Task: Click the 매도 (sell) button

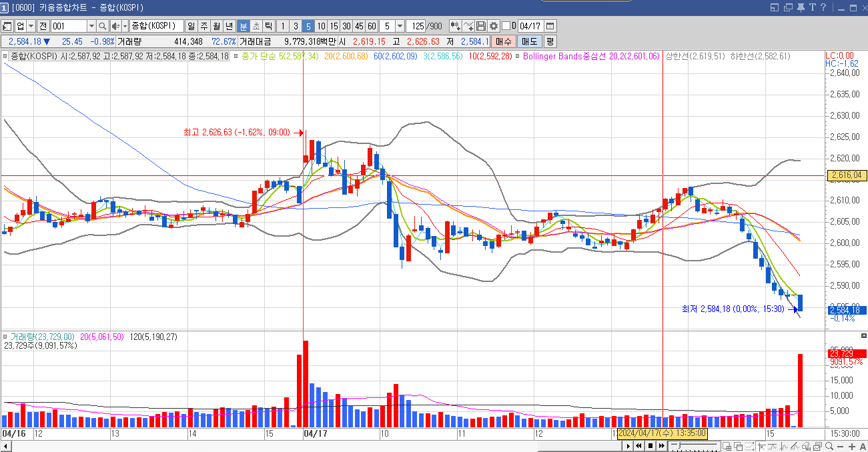Action: [x=529, y=41]
